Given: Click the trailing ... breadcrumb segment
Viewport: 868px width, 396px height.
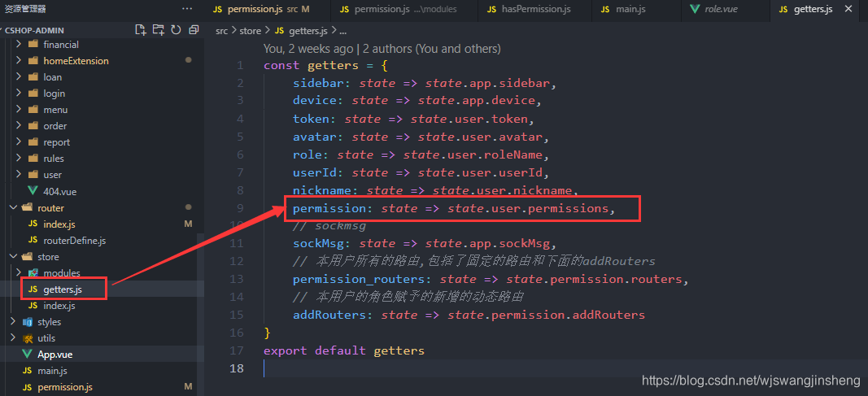Looking at the screenshot, I should 342,31.
